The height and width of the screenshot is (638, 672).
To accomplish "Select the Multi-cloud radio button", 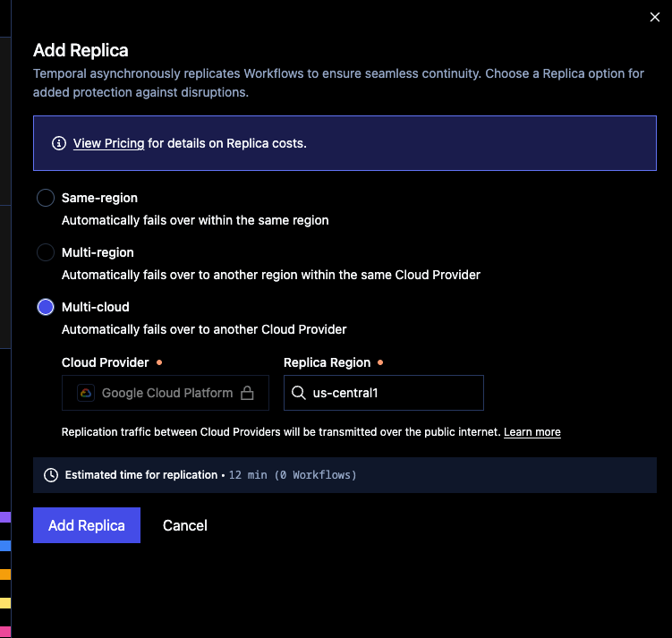I will pos(46,307).
